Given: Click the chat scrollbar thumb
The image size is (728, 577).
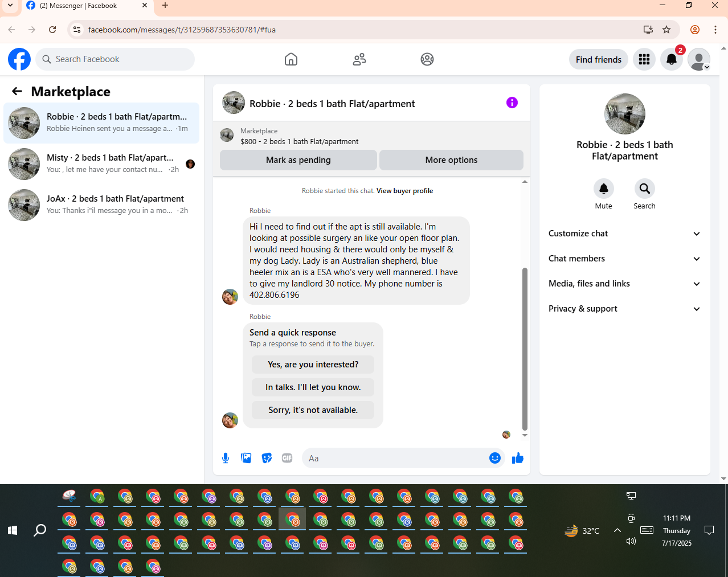Looking at the screenshot, I should pyautogui.click(x=525, y=349).
